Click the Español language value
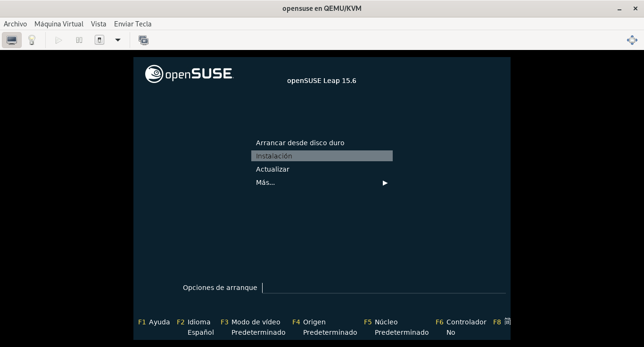This screenshot has width=644, height=347. pyautogui.click(x=201, y=332)
